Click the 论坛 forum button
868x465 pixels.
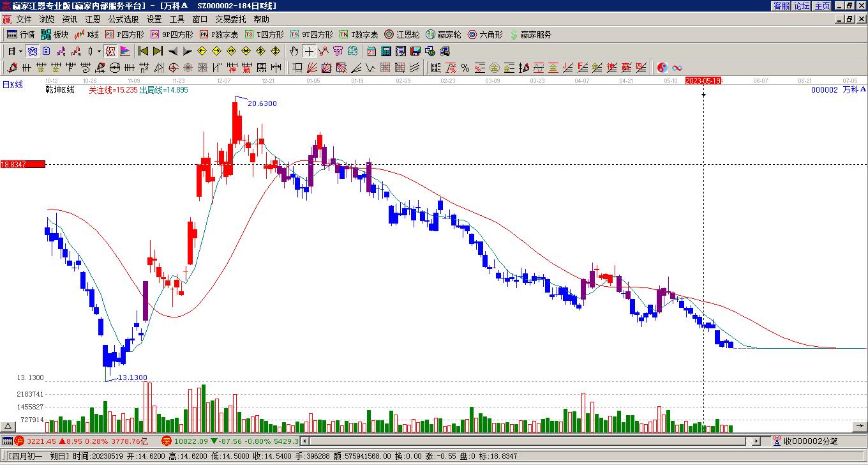pyautogui.click(x=802, y=5)
